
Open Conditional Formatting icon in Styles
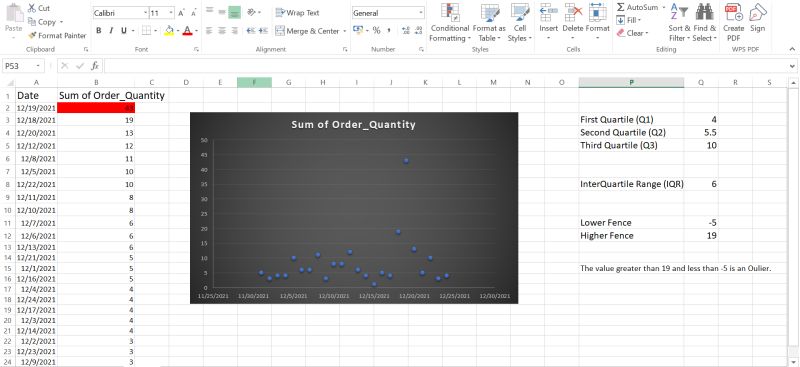[449, 12]
